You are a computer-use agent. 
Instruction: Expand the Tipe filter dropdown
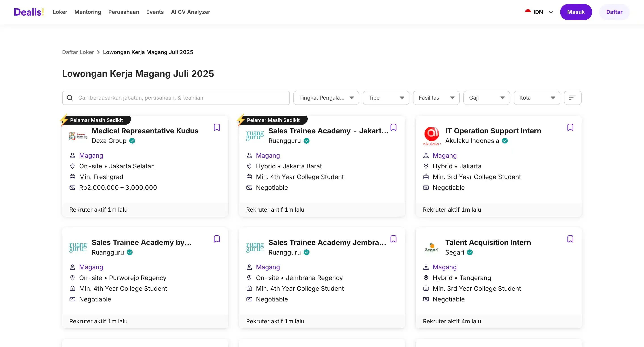click(386, 98)
